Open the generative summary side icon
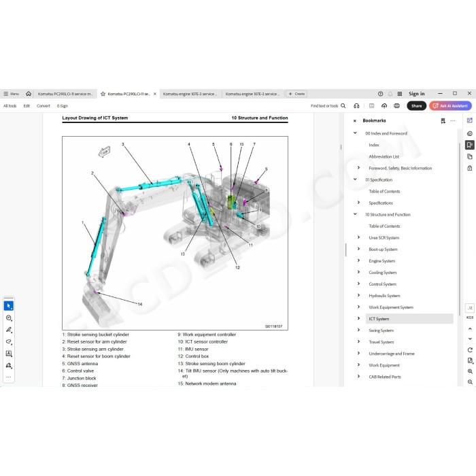The image size is (476, 476). 470,133
